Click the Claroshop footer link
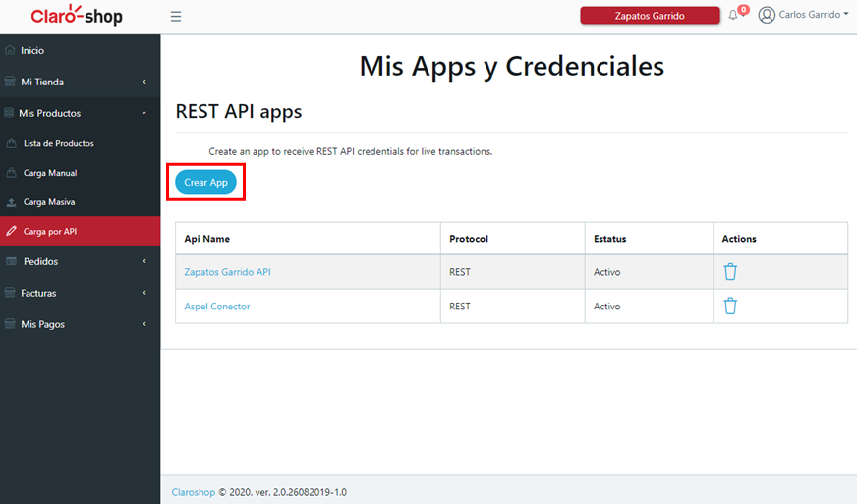This screenshot has width=857, height=504. point(194,492)
